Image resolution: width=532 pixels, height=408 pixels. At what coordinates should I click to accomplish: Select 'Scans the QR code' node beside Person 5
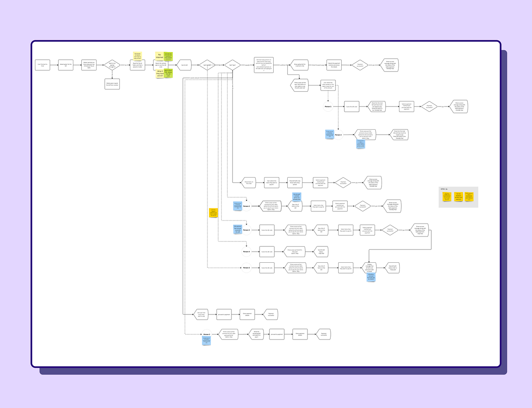[267, 268]
